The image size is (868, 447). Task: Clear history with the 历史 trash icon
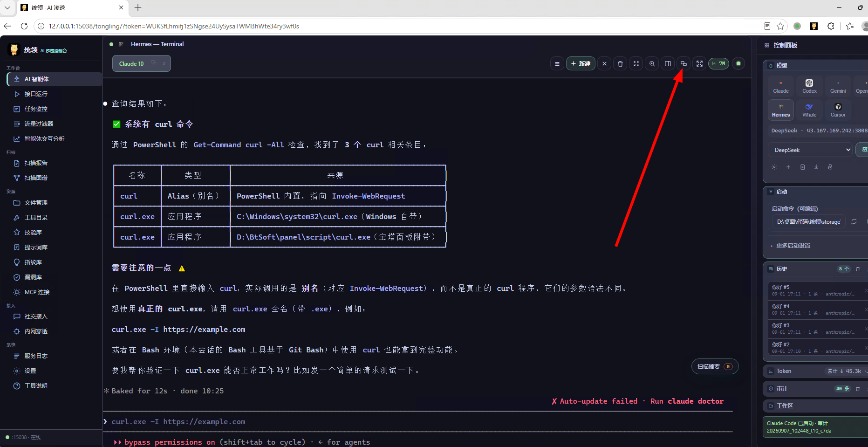(x=858, y=269)
